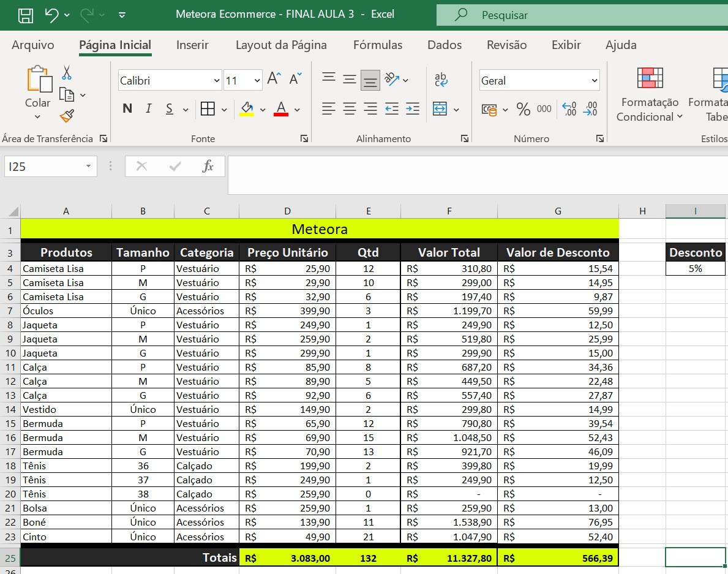The image size is (728, 574).
Task: Click the Merge and Center icon
Action: pos(440,109)
